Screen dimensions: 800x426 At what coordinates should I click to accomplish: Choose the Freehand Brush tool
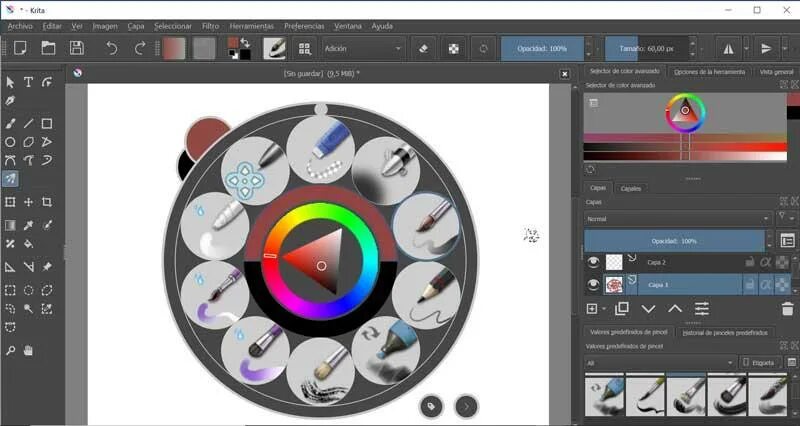[10, 123]
